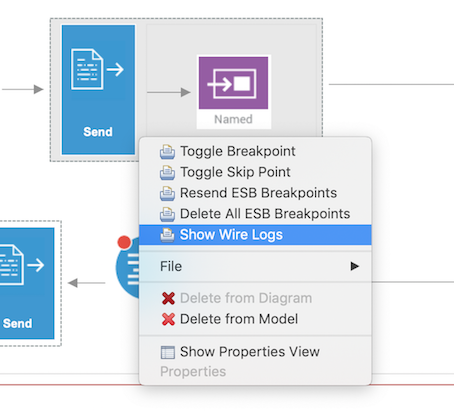Click the red breakpoint dot on the mediator
Viewport: 454px width, 420px height.
124,242
